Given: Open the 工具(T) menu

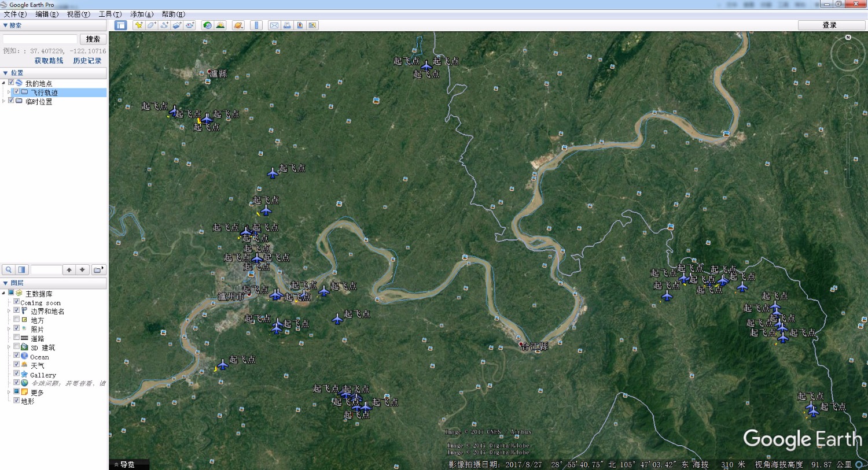Looking at the screenshot, I should coord(110,14).
